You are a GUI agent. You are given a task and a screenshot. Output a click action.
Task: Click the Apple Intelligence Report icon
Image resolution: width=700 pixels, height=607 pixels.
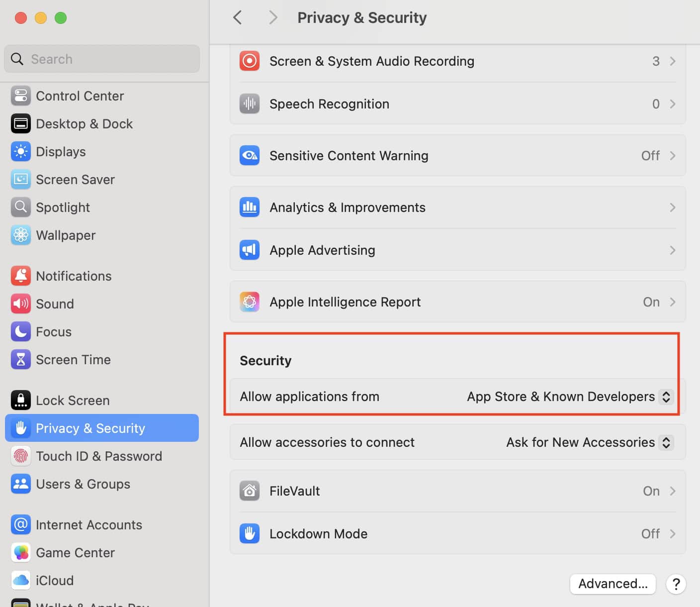(250, 302)
